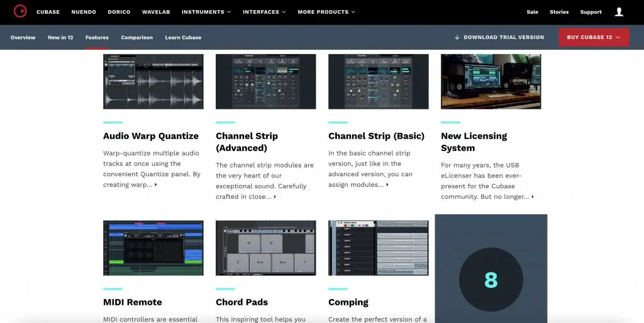Screen dimensions: 644x323
Task: Open Nuendo in top navigation
Action: click(x=84, y=12)
